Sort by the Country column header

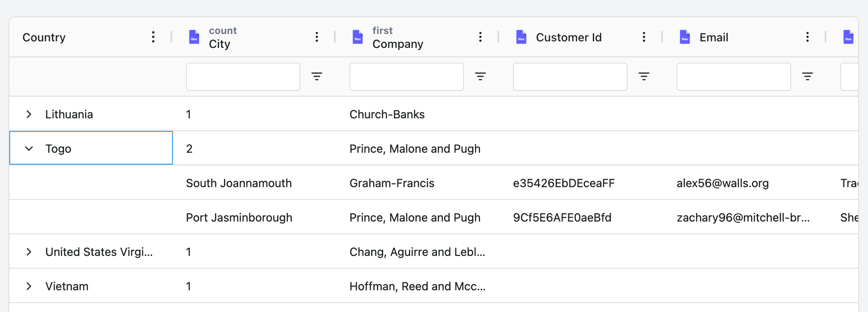44,37
